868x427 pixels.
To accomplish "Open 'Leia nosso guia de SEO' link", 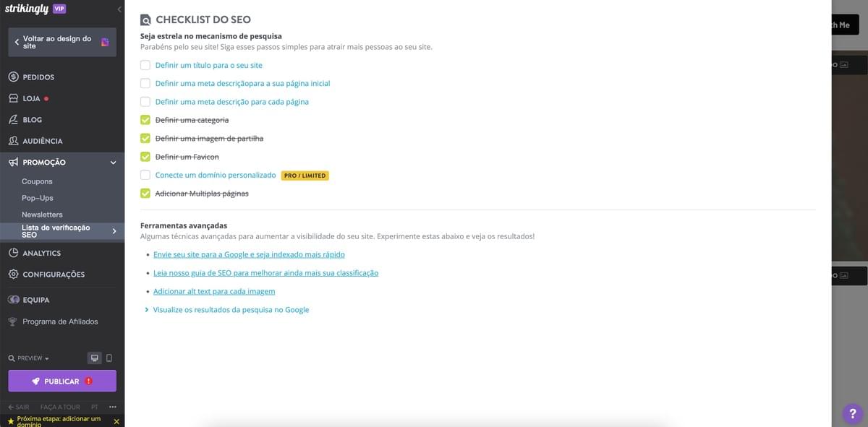I will pyautogui.click(x=265, y=272).
